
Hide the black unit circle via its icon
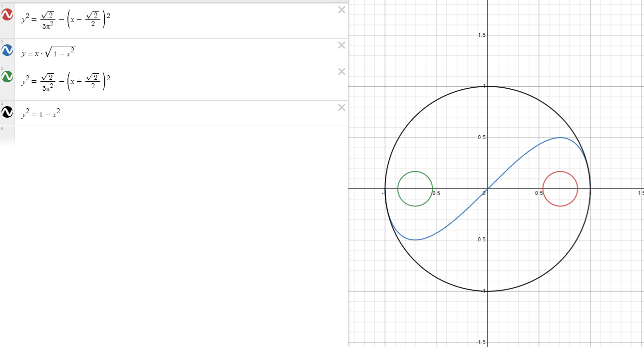click(x=7, y=113)
